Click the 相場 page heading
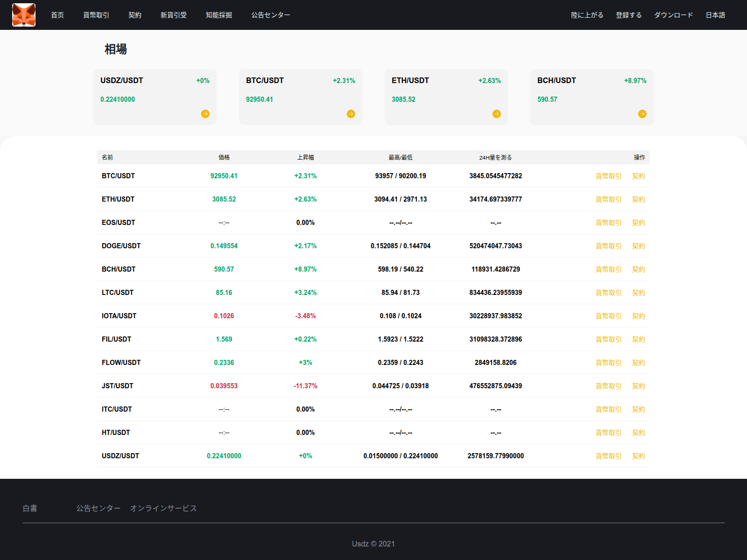The image size is (747, 560). 116,49
